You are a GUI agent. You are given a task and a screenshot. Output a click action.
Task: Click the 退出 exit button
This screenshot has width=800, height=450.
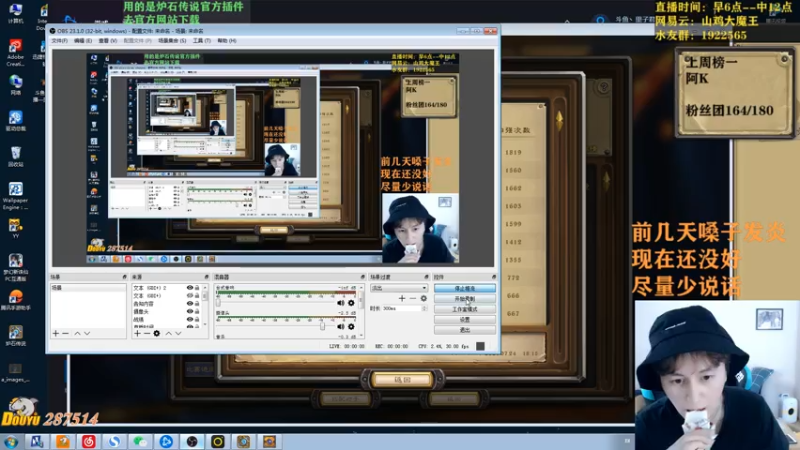(464, 330)
